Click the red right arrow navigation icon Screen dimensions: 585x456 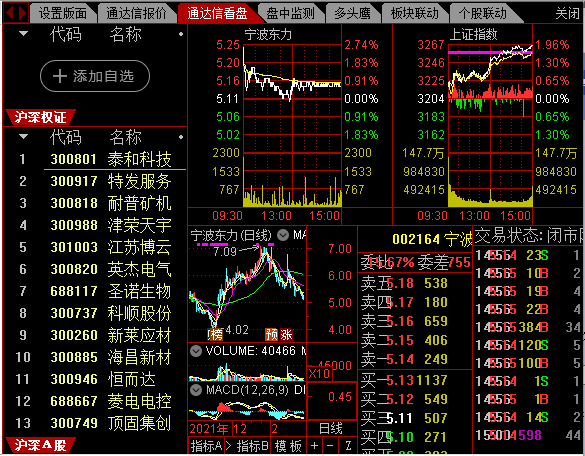[x=22, y=13]
